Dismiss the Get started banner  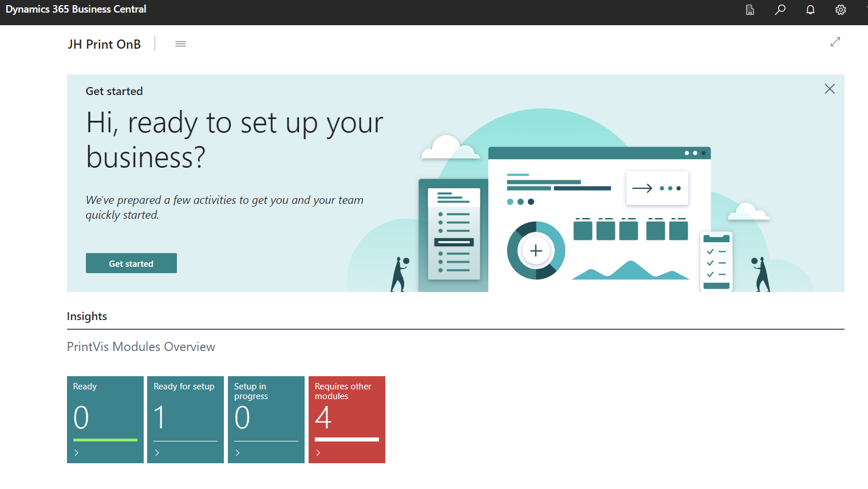pos(830,89)
